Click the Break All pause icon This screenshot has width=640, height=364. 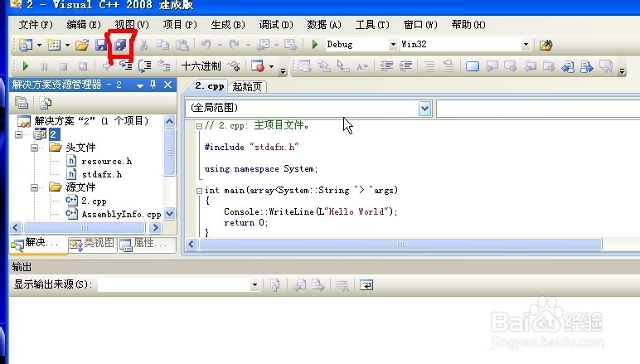[x=45, y=66]
